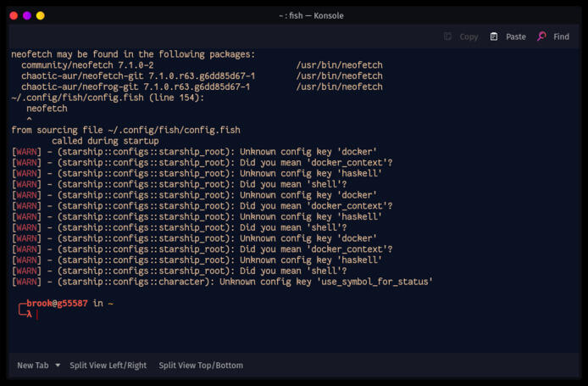This screenshot has height=386, width=588.
Task: Click the Copy icon in the toolbar
Action: coord(447,36)
